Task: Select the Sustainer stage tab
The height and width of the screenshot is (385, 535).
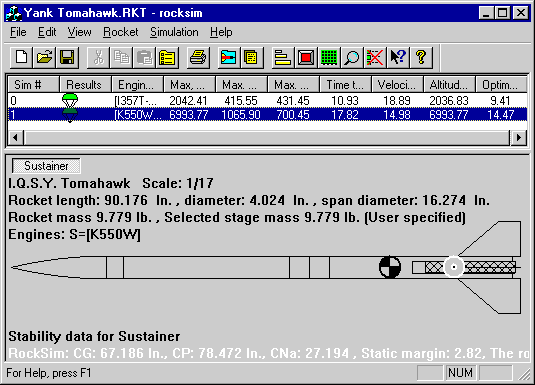Action: 46,166
